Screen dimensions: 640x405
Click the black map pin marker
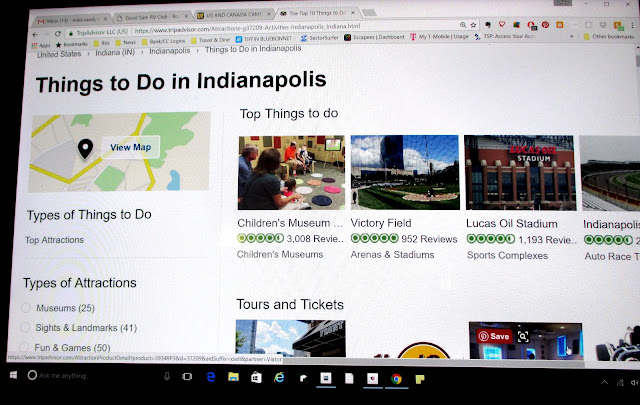click(x=85, y=149)
